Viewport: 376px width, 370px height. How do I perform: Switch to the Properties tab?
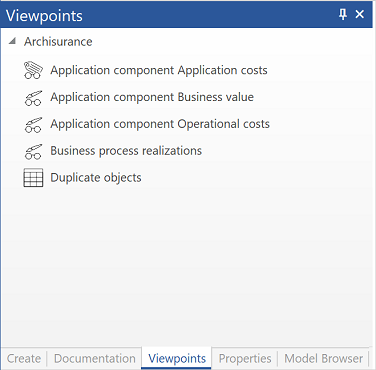point(245,359)
